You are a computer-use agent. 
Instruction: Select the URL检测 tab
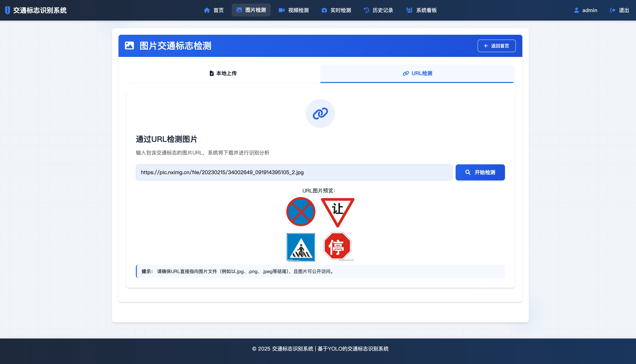pos(417,73)
